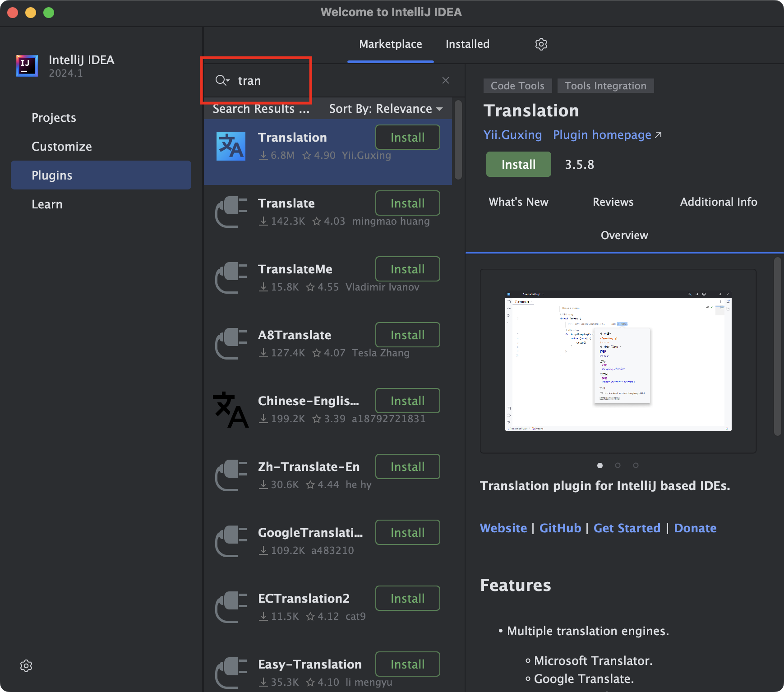Screen dimensions: 784x692
Task: Select the A8Translate plugin name
Action: tap(295, 335)
